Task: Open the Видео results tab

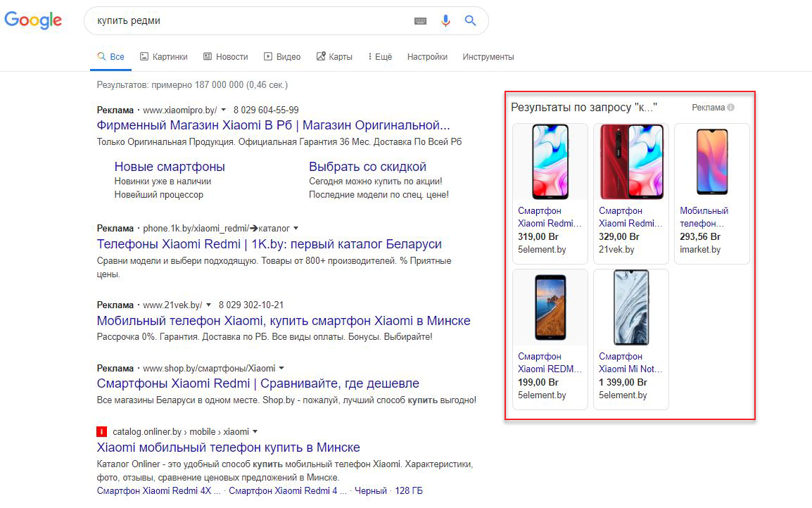Action: (282, 57)
